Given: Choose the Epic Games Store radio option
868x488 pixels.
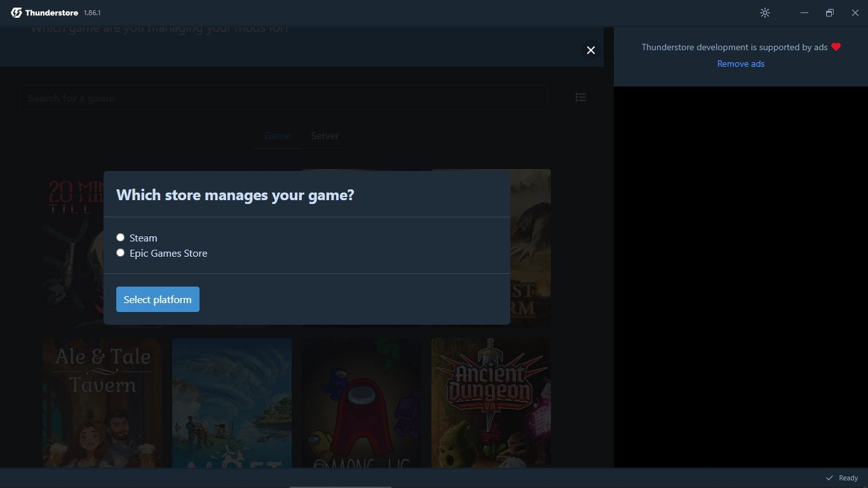Looking at the screenshot, I should (x=120, y=252).
